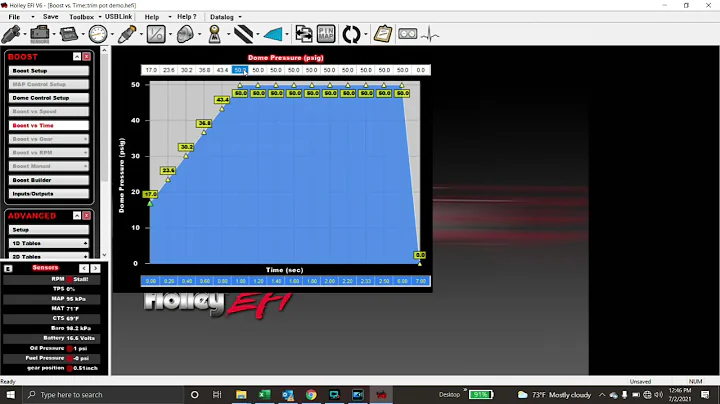Open Boost Builder
This screenshot has width=720, height=404.
point(49,180)
